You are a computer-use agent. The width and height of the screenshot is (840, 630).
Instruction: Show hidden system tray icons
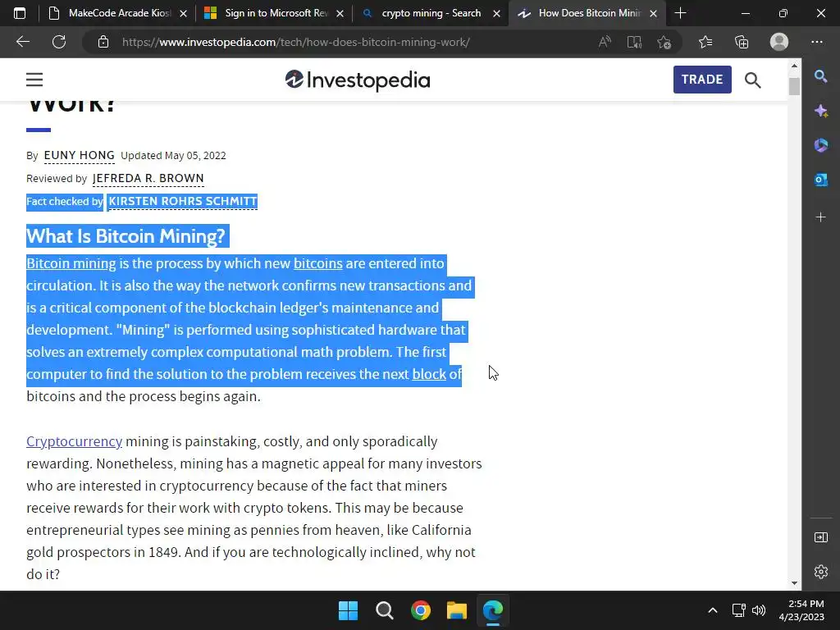713,610
